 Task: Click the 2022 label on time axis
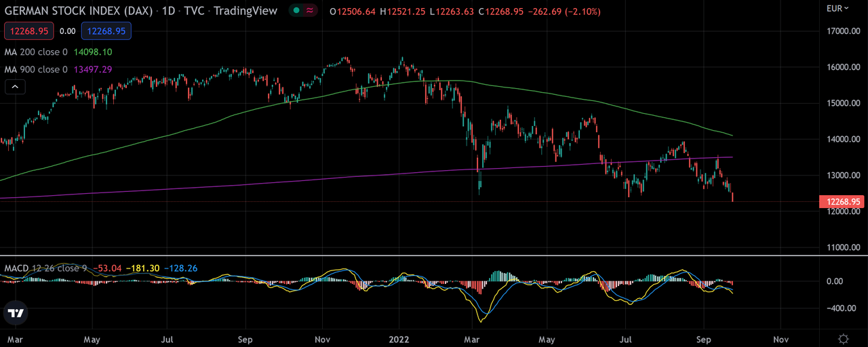[399, 338]
